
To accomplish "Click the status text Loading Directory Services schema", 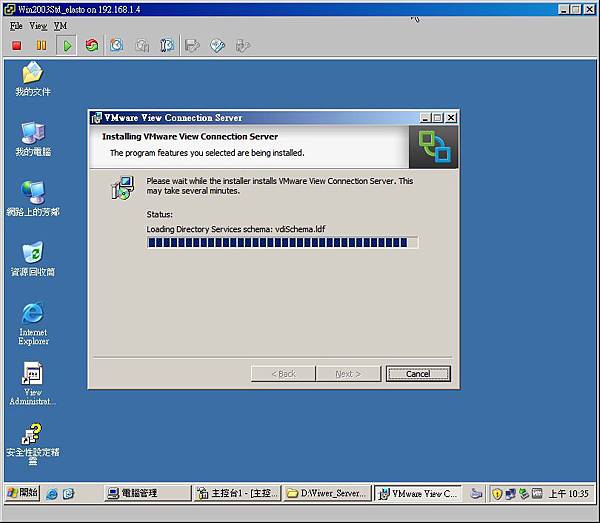I will (236, 229).
